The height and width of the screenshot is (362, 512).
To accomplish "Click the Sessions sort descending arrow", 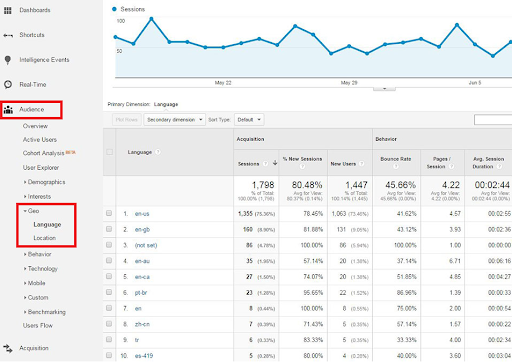I will [x=275, y=163].
